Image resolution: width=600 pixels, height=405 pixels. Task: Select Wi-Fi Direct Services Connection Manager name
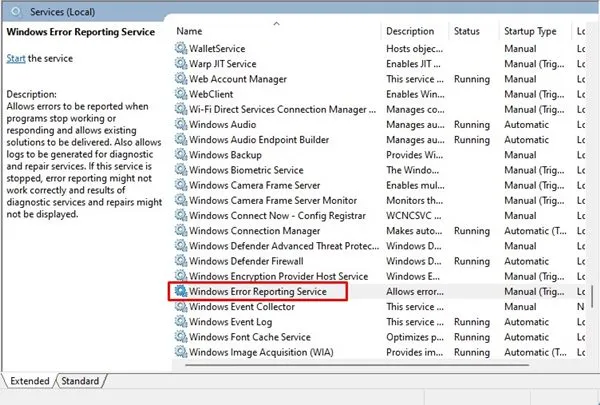(x=282, y=109)
